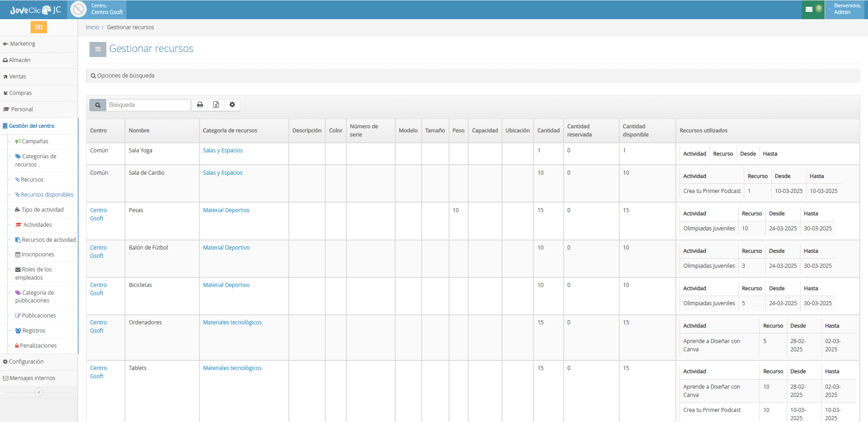Screen dimensions: 868x422
Task: Expand the Almacén menu
Action: pyautogui.click(x=39, y=60)
